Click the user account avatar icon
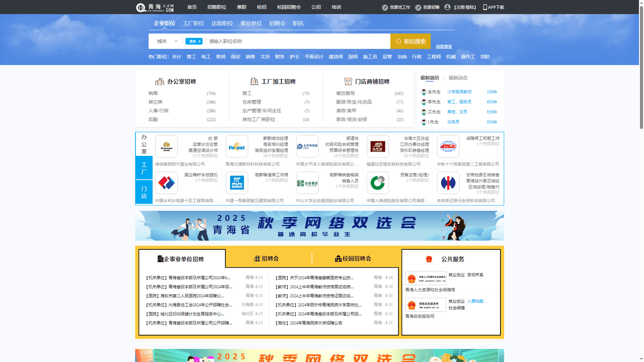Viewport: 644px width, 362px height. (x=447, y=7)
